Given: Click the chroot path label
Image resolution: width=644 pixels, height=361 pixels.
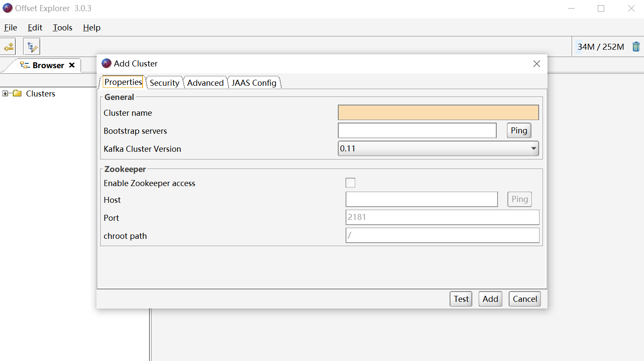Looking at the screenshot, I should pos(125,236).
